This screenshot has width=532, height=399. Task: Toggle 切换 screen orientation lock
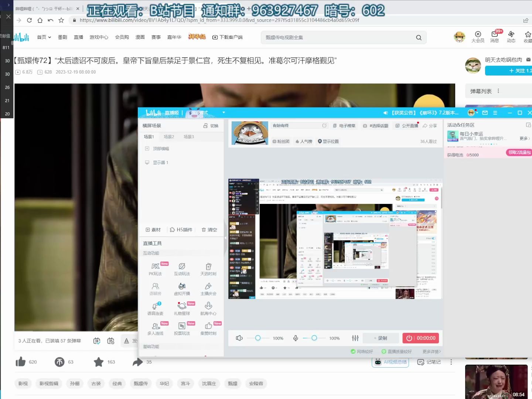coord(211,126)
